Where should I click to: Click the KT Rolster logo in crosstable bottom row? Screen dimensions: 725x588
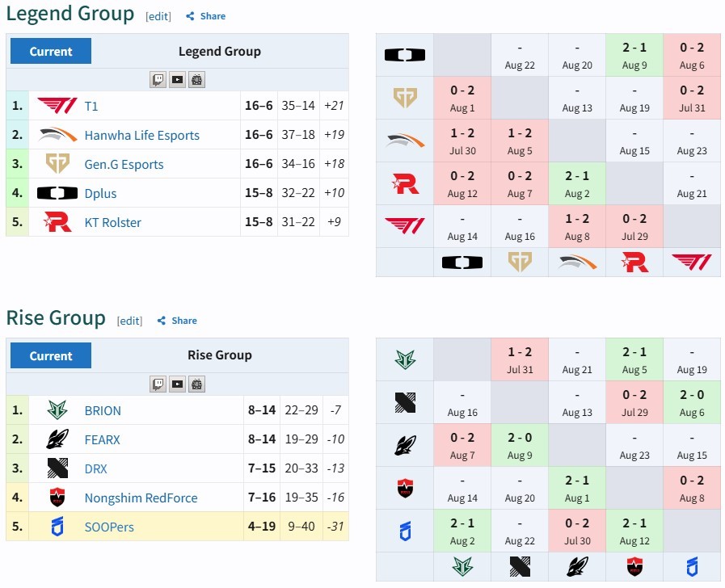634,262
